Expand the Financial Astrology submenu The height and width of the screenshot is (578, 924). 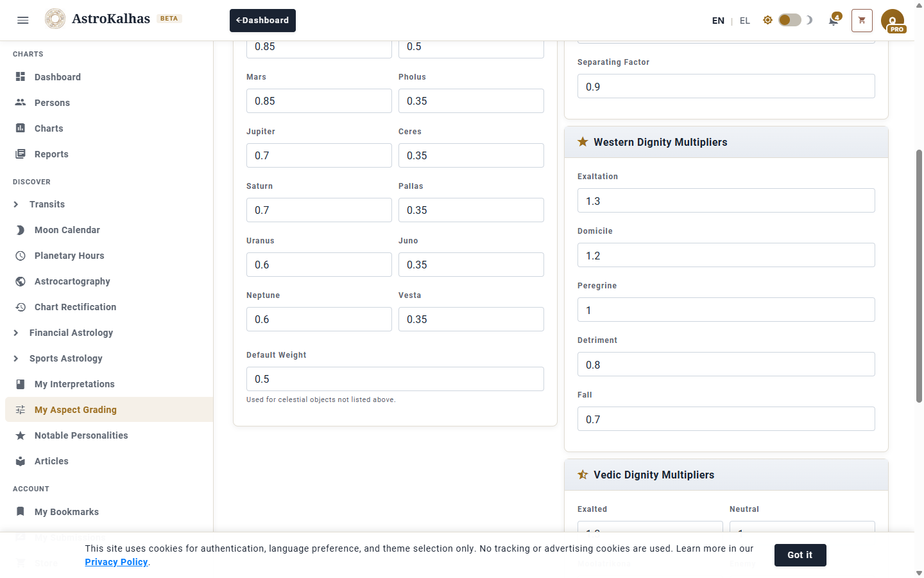16,333
